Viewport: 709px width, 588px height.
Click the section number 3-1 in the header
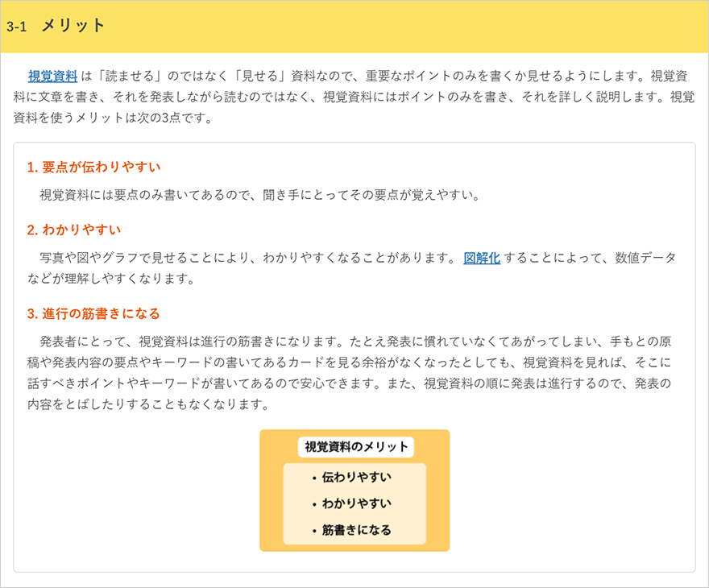[16, 26]
